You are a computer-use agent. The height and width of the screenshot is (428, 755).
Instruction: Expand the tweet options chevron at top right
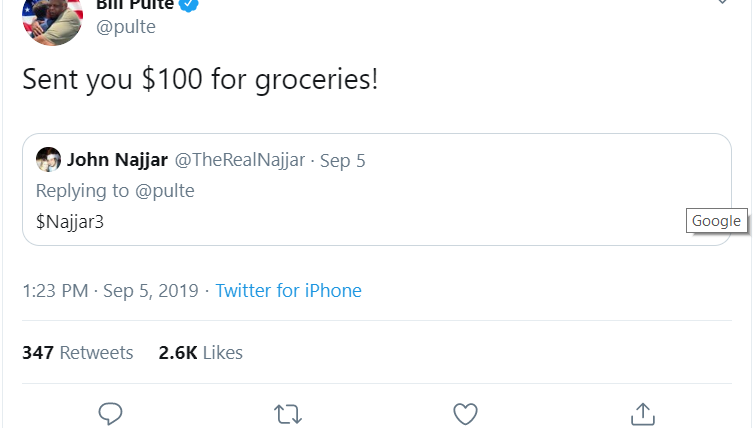click(x=723, y=3)
